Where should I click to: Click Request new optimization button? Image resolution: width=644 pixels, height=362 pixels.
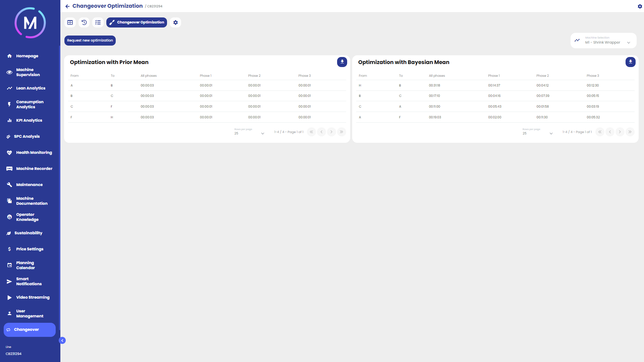coord(90,41)
